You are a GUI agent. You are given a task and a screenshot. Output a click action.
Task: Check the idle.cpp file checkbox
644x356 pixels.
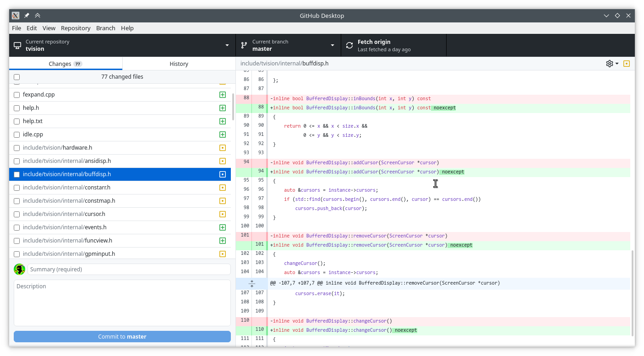point(17,135)
